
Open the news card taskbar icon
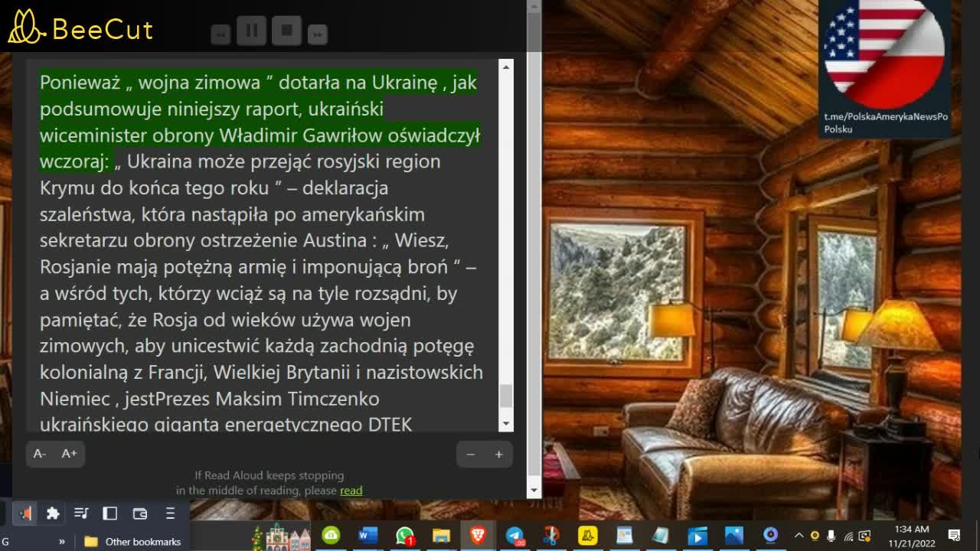point(625,536)
